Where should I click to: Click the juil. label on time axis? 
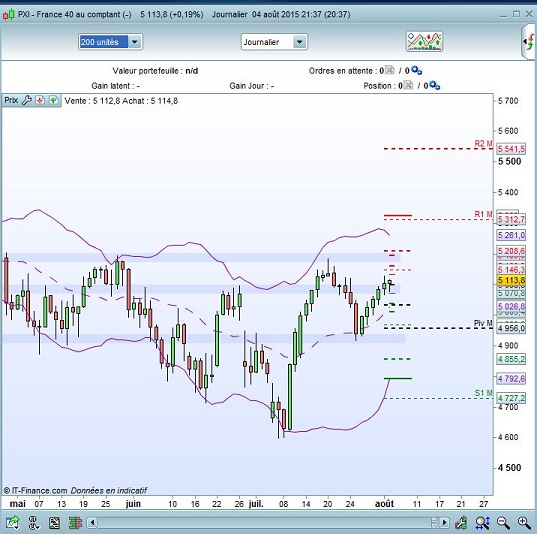click(256, 504)
